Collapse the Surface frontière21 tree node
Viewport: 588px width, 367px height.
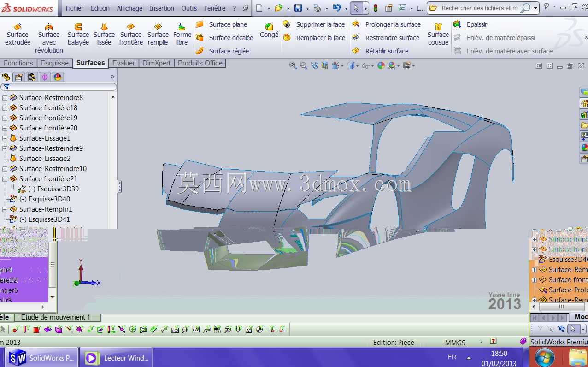(x=5, y=179)
